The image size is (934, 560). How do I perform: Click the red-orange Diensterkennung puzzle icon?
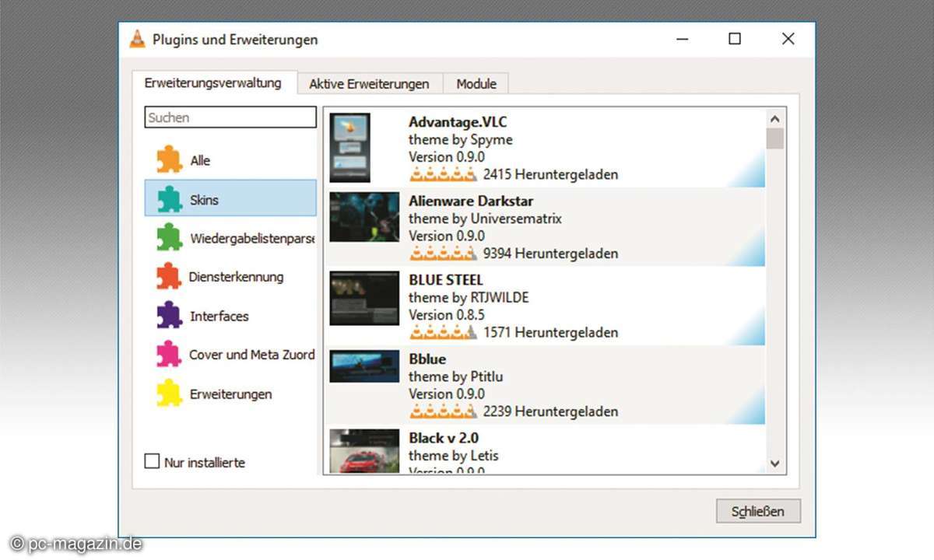coord(169,276)
